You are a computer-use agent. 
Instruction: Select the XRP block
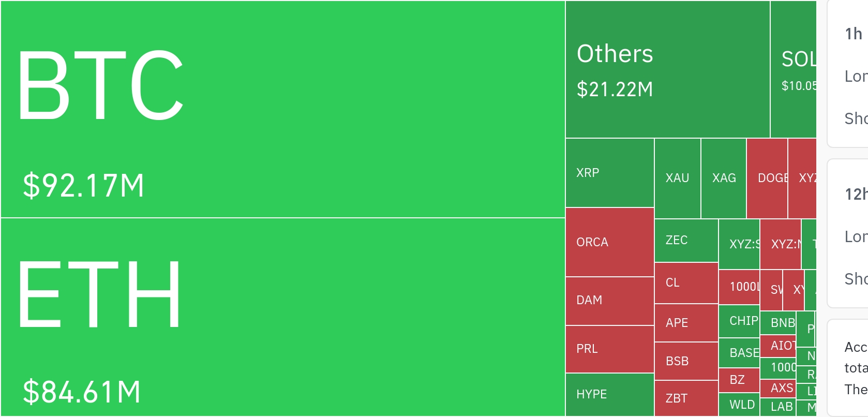pos(609,173)
